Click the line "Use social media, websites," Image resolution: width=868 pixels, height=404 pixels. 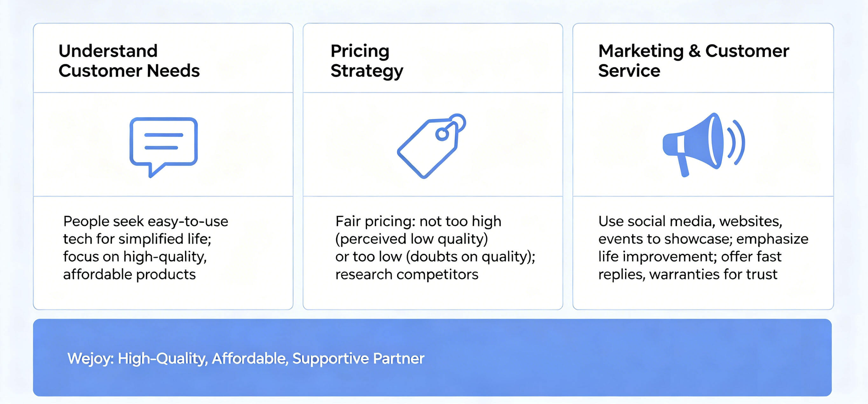(x=690, y=221)
